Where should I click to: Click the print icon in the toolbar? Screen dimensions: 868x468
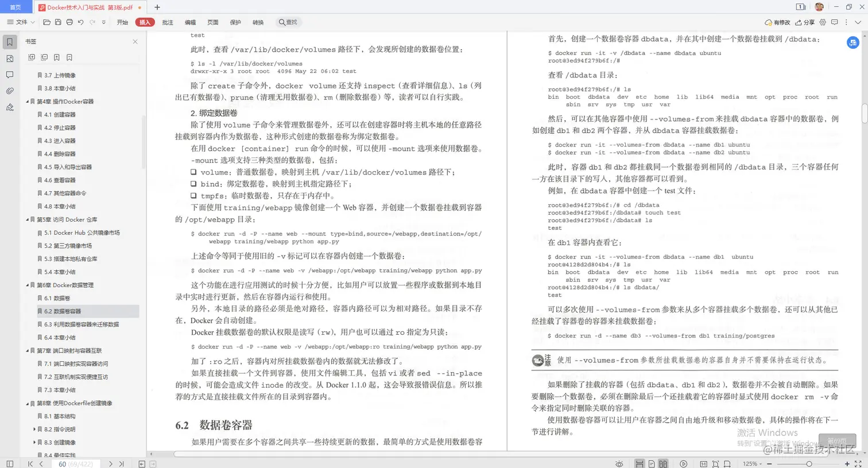pyautogui.click(x=69, y=22)
